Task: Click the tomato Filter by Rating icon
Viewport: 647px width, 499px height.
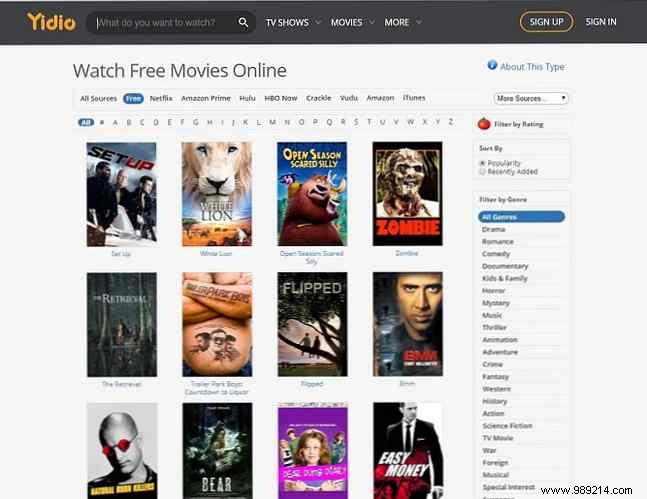Action: pos(484,123)
